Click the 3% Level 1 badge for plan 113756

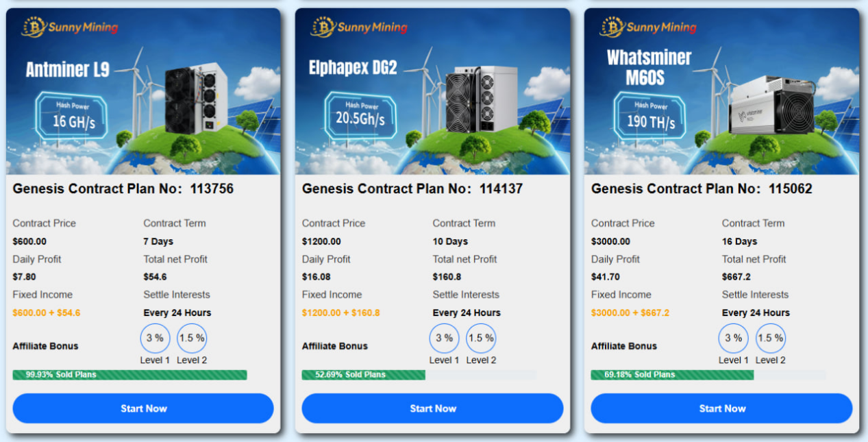(x=155, y=338)
